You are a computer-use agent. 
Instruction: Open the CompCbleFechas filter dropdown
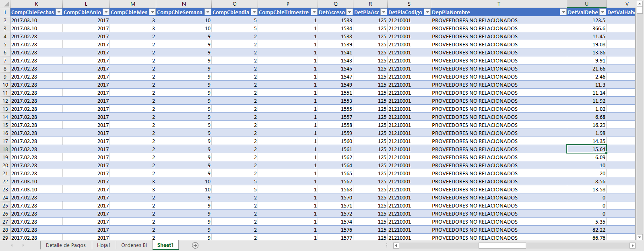59,12
